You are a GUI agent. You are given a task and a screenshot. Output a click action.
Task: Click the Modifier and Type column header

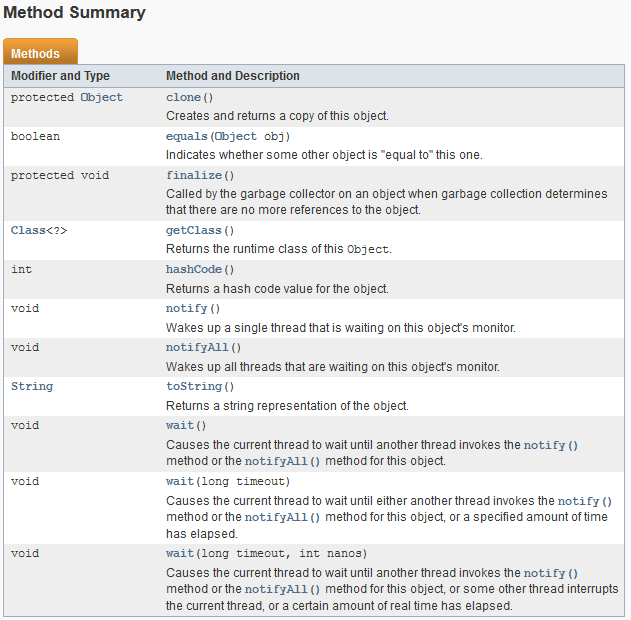[x=60, y=76]
